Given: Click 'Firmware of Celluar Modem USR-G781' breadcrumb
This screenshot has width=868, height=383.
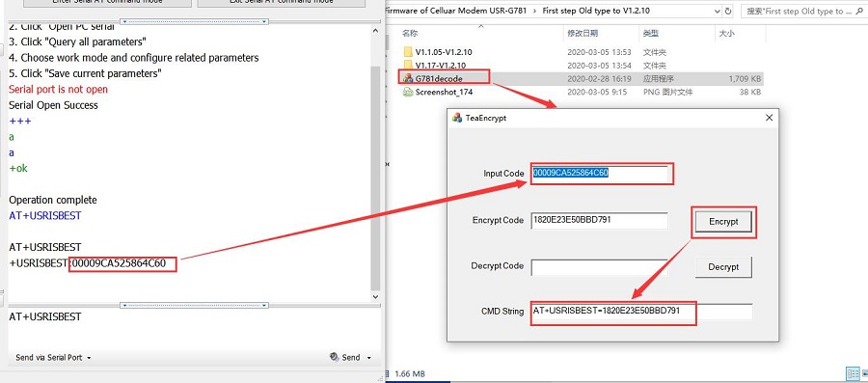Looking at the screenshot, I should tap(455, 11).
